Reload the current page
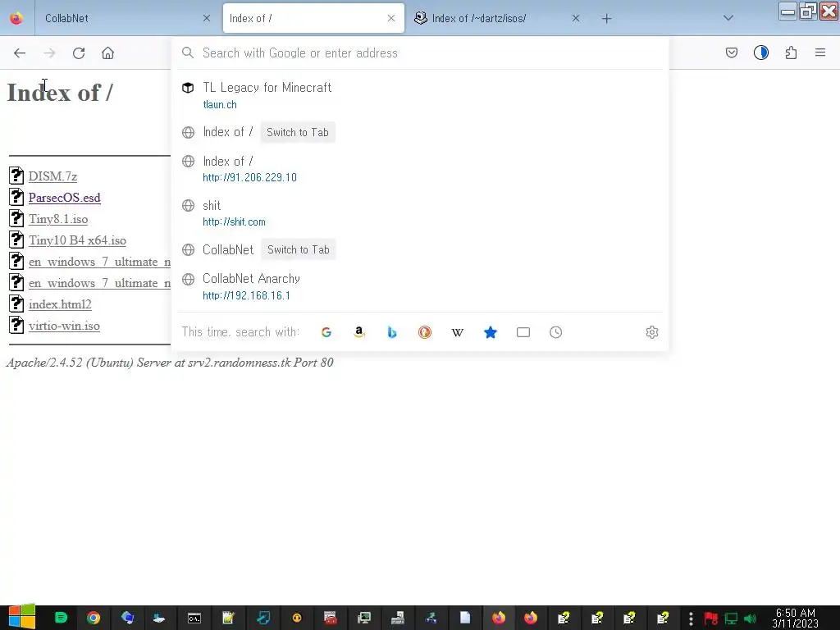 click(79, 53)
